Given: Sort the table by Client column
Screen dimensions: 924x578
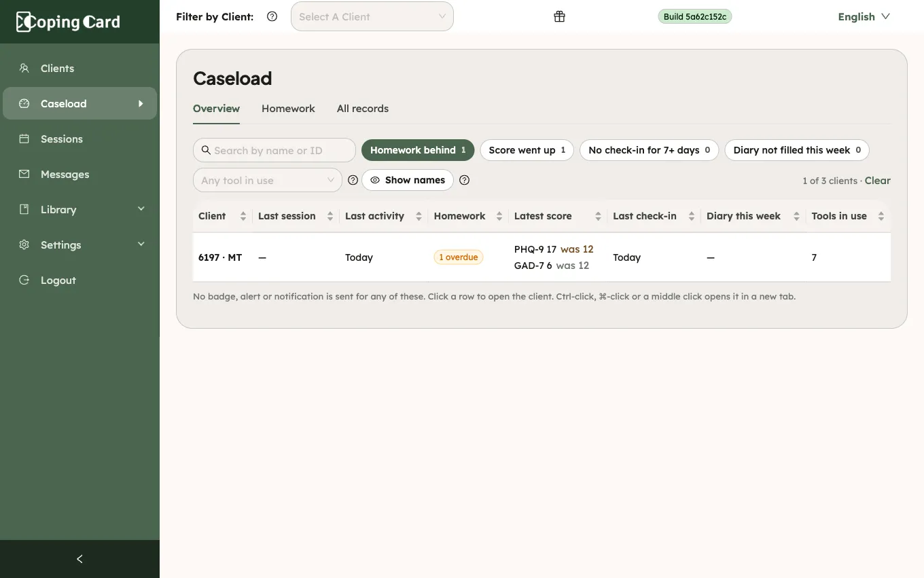Looking at the screenshot, I should [222, 216].
